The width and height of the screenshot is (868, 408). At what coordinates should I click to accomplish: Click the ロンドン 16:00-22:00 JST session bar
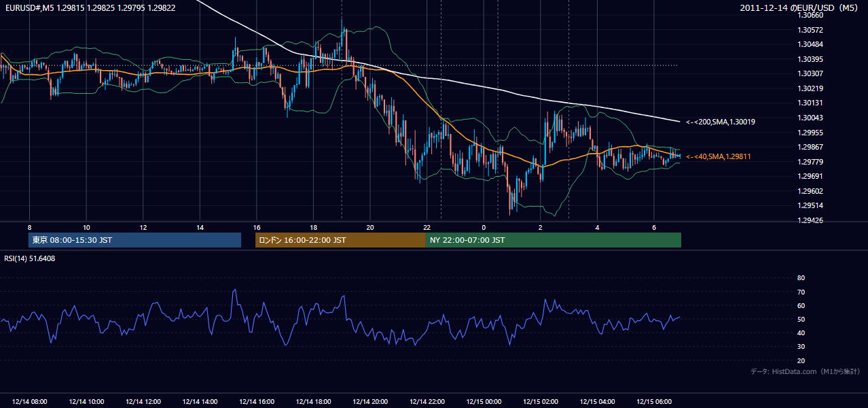tap(340, 240)
